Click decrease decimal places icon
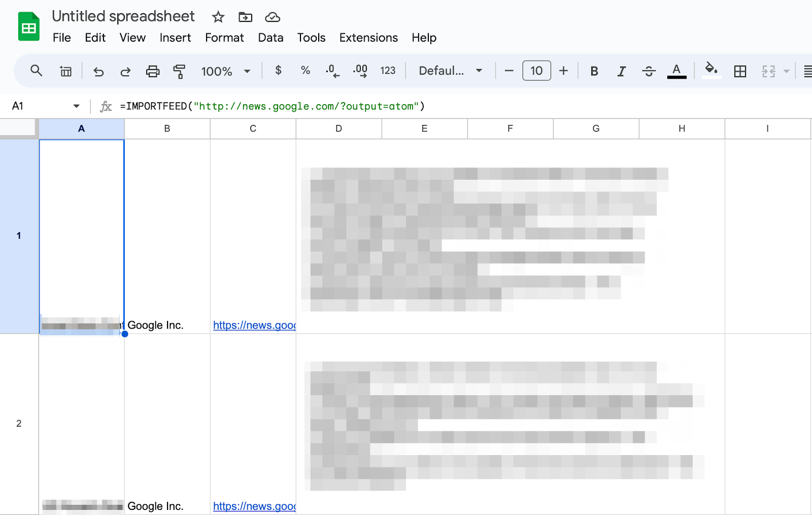 (332, 71)
